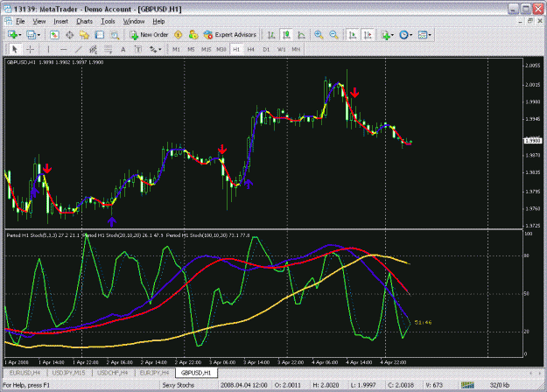Select the text label tool

123,50
